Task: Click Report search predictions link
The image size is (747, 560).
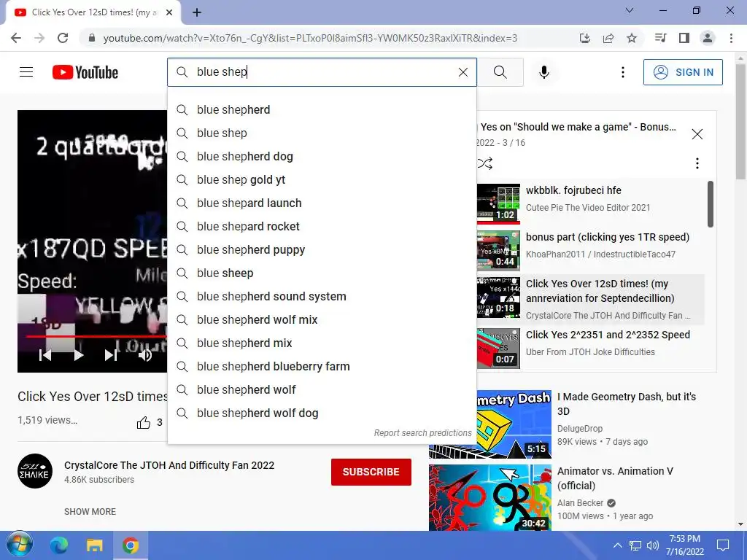Action: pos(422,433)
